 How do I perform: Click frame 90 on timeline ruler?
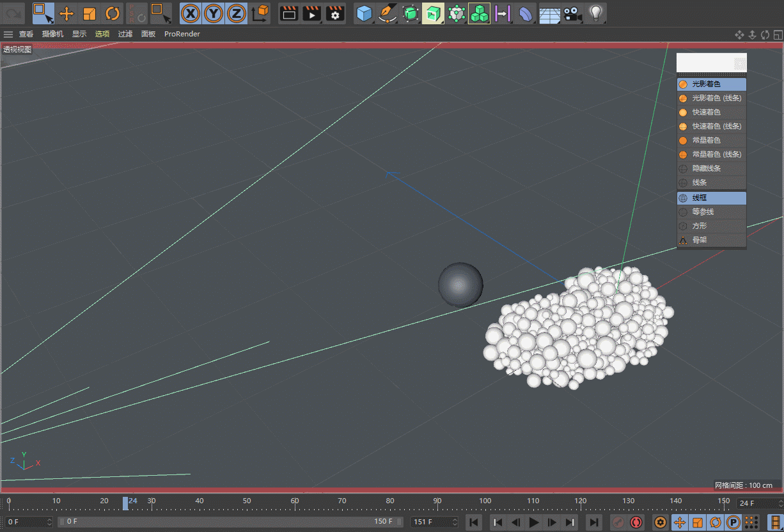coord(437,501)
